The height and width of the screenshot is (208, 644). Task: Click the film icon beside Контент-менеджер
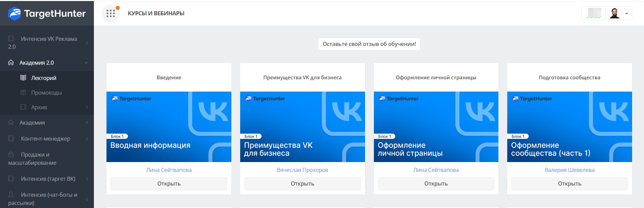[11, 138]
